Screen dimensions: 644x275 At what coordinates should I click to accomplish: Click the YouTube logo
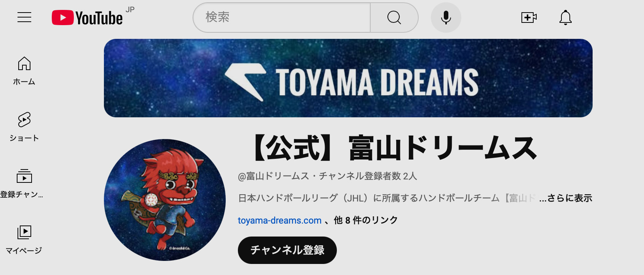[x=88, y=18]
